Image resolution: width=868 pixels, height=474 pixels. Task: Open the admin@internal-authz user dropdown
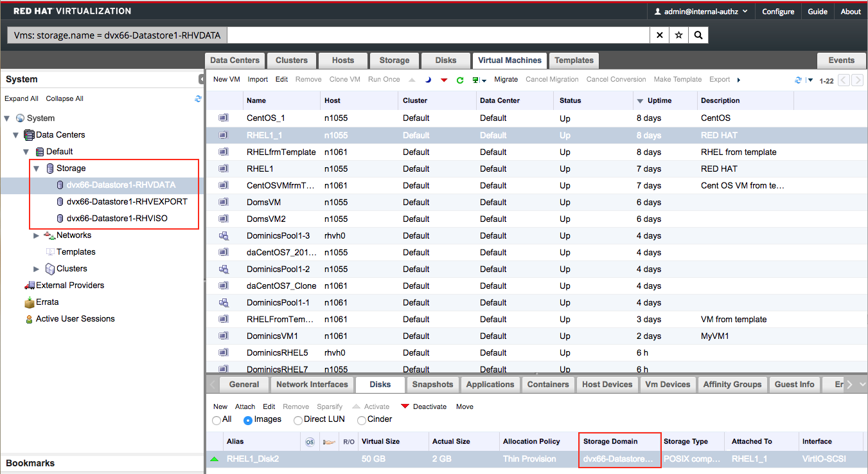pos(700,12)
